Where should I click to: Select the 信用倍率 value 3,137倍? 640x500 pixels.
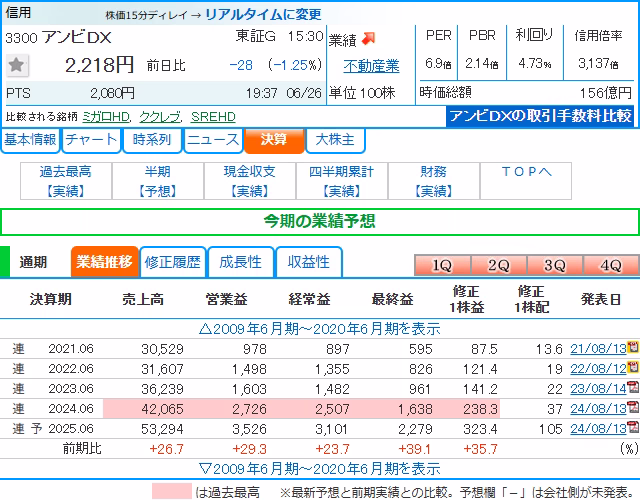pyautogui.click(x=598, y=63)
